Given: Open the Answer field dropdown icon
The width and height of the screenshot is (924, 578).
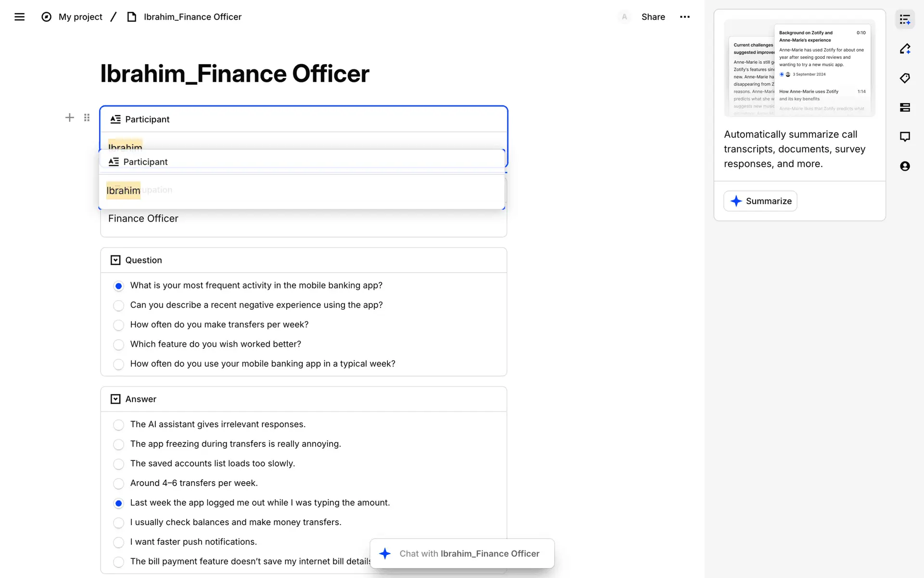Looking at the screenshot, I should (115, 399).
